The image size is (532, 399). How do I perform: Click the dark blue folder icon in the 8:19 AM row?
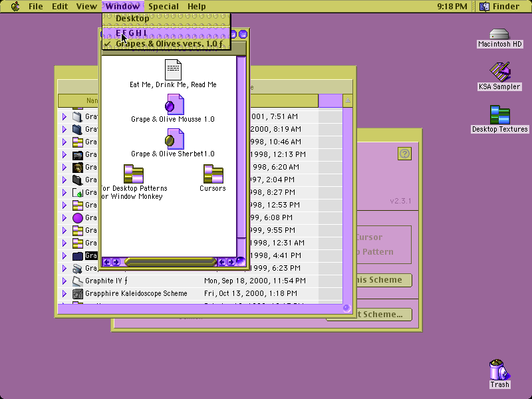(x=78, y=129)
